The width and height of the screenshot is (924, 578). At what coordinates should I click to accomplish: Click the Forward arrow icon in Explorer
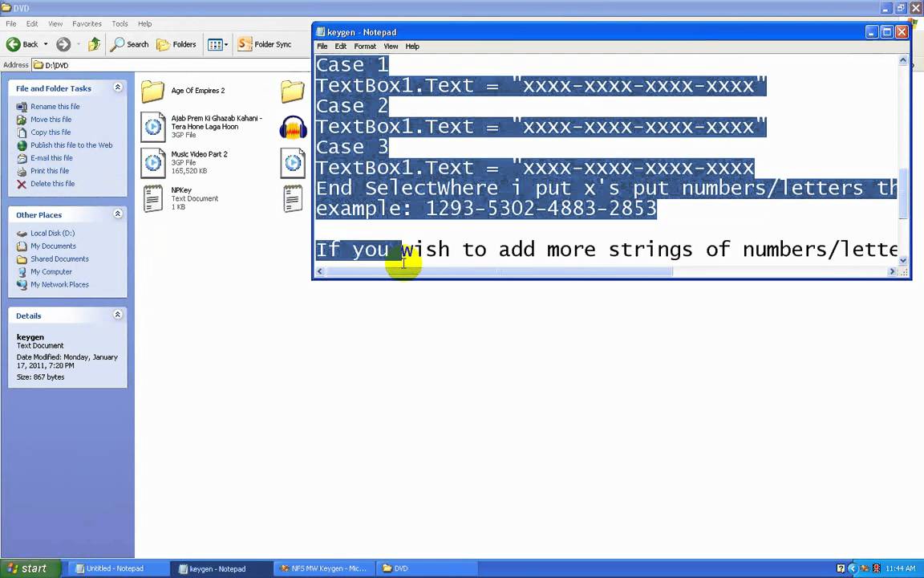(x=63, y=44)
